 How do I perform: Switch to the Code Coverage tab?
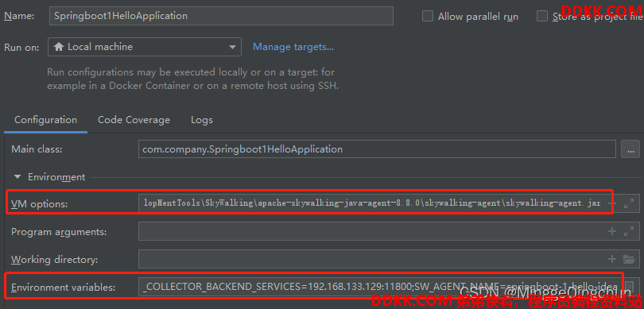tap(134, 120)
